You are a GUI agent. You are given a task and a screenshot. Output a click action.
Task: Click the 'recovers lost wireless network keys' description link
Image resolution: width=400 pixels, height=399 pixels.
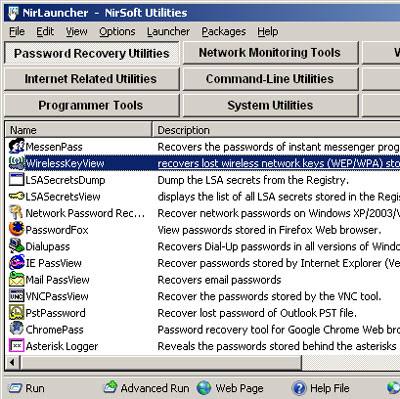[278, 163]
